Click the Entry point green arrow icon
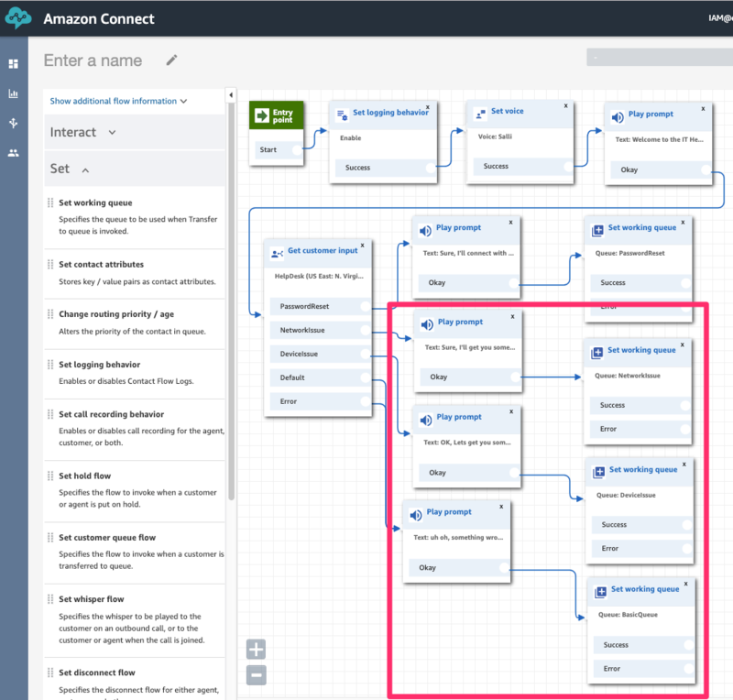Viewport: 733px width, 700px height. point(262,115)
